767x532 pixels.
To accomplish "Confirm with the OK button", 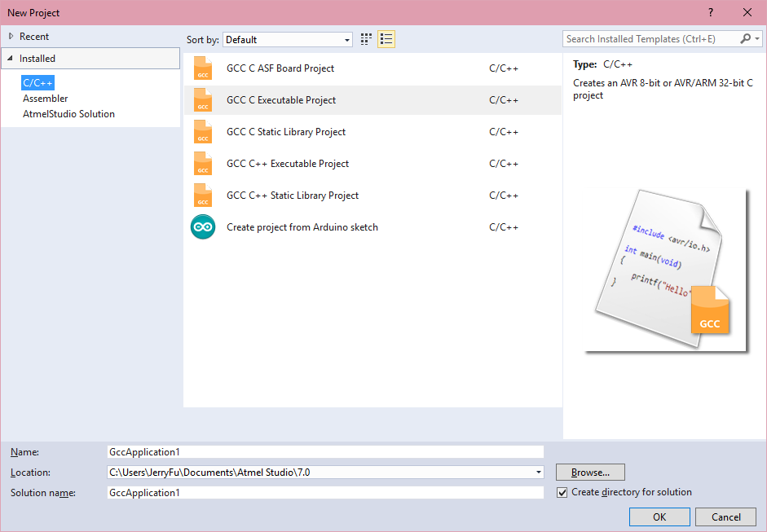I will coord(659,517).
